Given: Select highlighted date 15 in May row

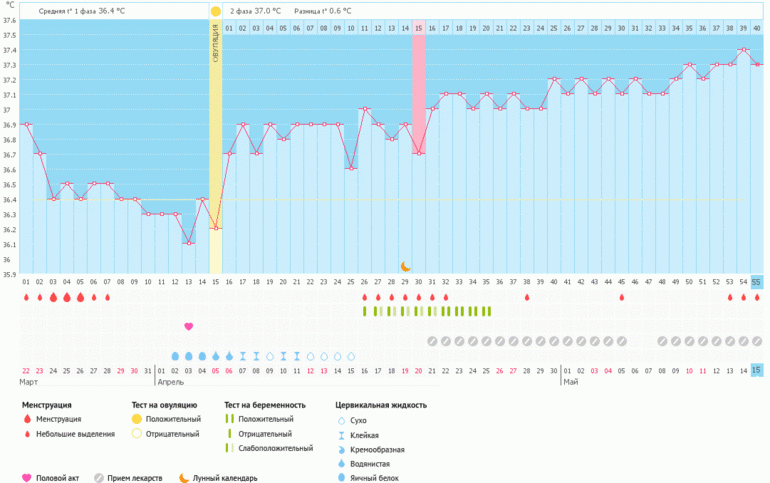Looking at the screenshot, I should pyautogui.click(x=757, y=370).
